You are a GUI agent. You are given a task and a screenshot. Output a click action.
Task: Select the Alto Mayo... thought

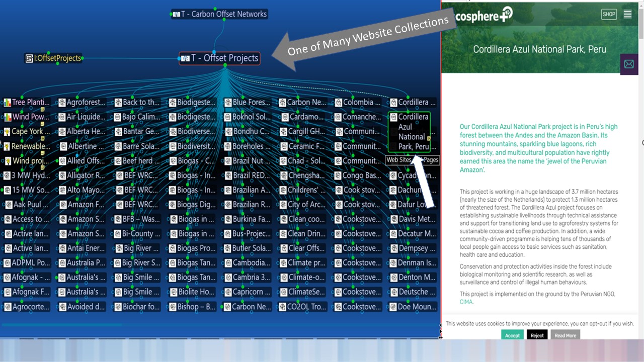[x=82, y=190]
